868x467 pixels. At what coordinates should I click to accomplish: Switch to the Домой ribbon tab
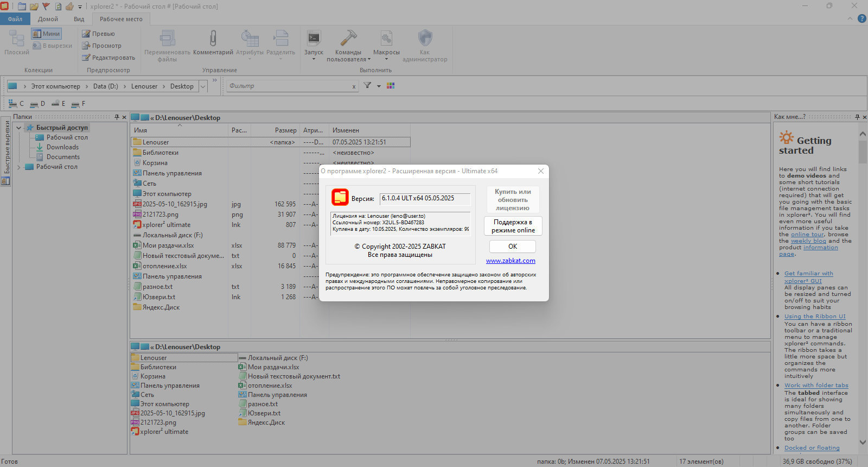[48, 19]
